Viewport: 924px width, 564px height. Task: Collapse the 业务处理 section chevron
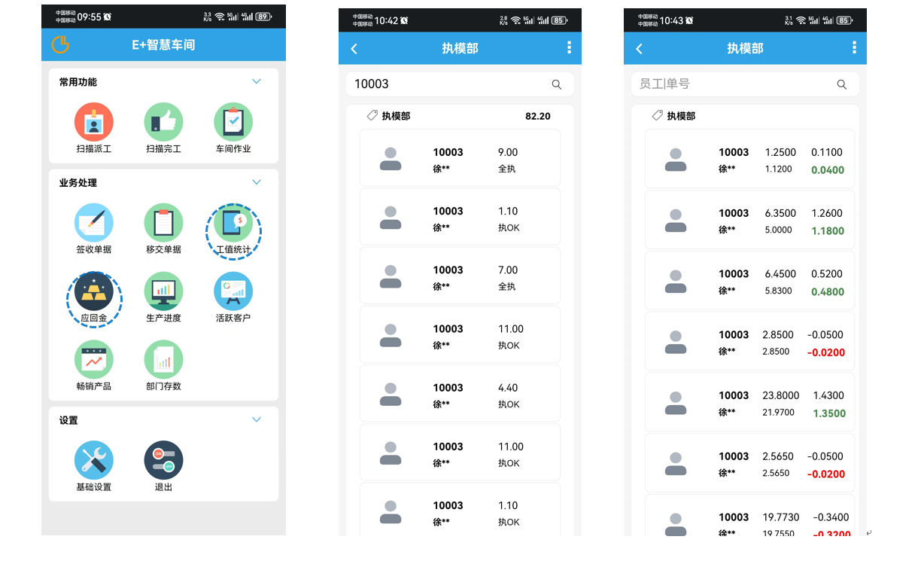257,182
